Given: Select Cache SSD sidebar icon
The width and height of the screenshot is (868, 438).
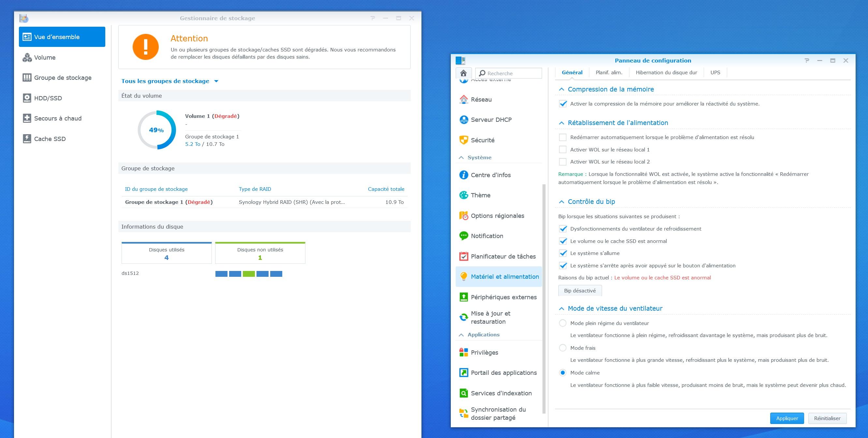Looking at the screenshot, I should (x=27, y=139).
